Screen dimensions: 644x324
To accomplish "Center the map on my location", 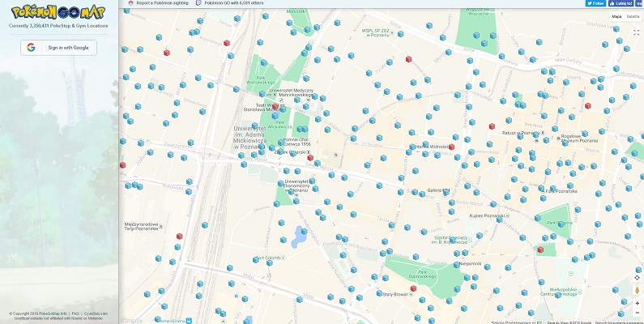I will [x=637, y=278].
